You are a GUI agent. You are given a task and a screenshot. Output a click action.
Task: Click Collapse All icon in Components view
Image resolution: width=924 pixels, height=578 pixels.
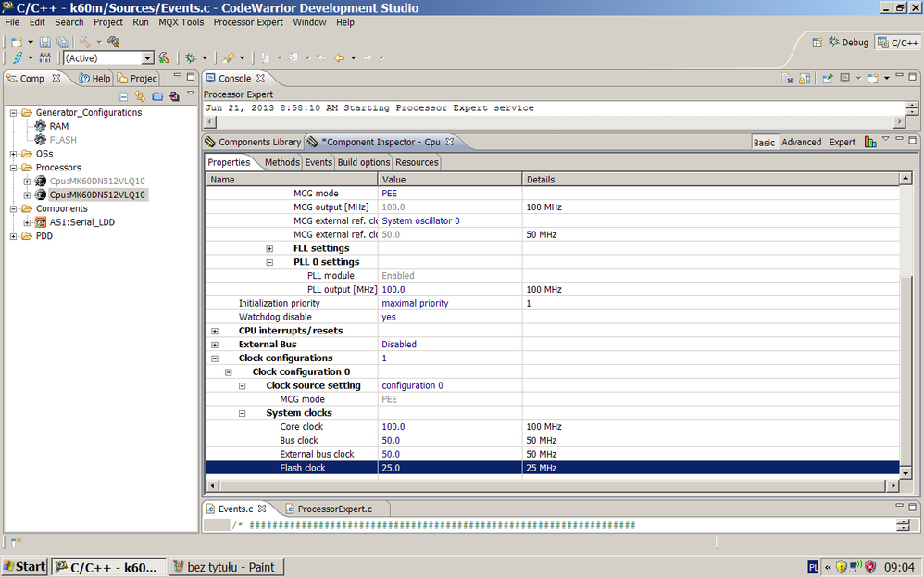point(123,96)
